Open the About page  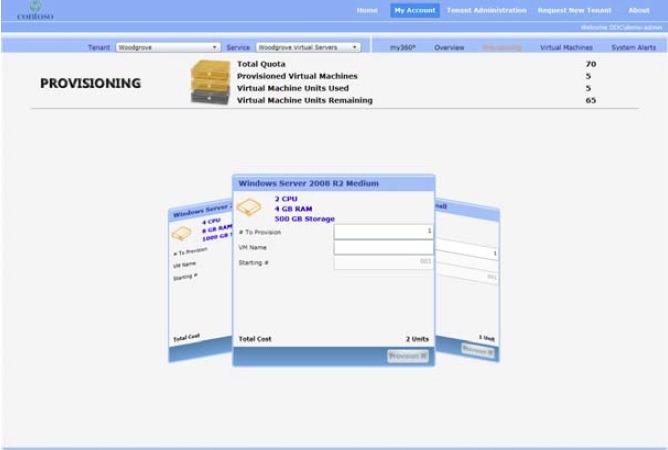[639, 10]
